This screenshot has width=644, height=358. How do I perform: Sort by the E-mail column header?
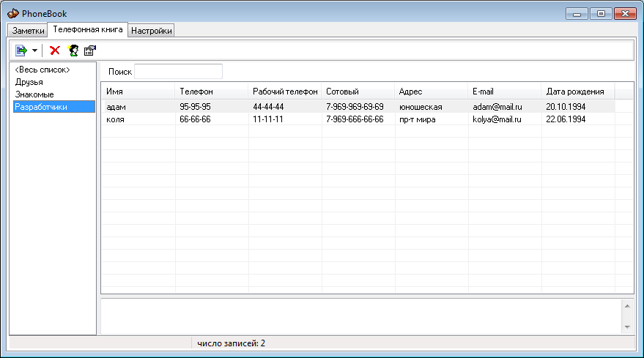click(x=505, y=91)
